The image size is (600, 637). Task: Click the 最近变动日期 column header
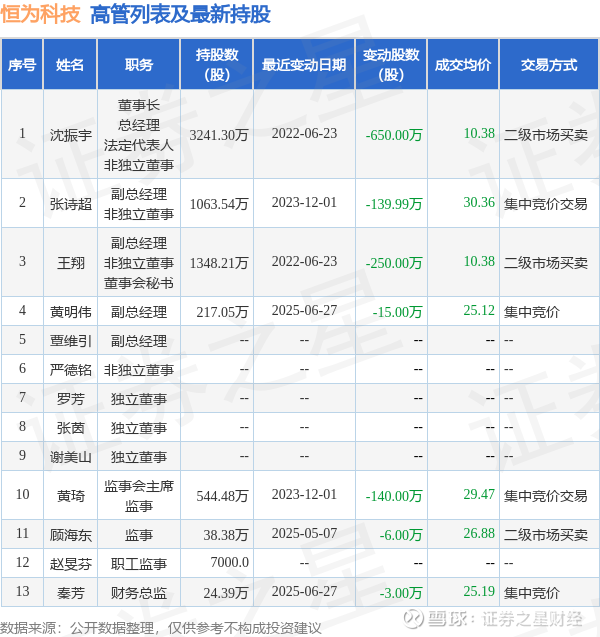pyautogui.click(x=304, y=65)
